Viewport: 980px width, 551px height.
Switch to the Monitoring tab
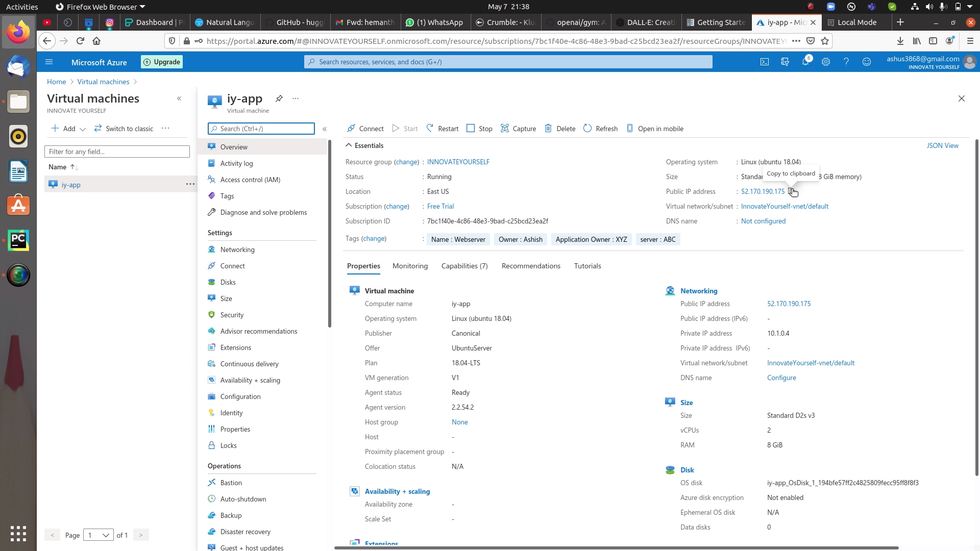coord(410,266)
